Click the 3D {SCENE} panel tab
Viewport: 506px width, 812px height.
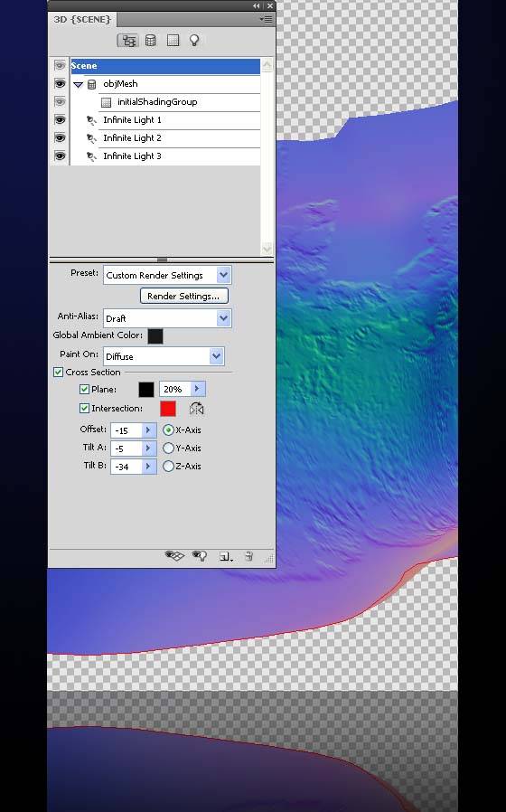pyautogui.click(x=82, y=19)
